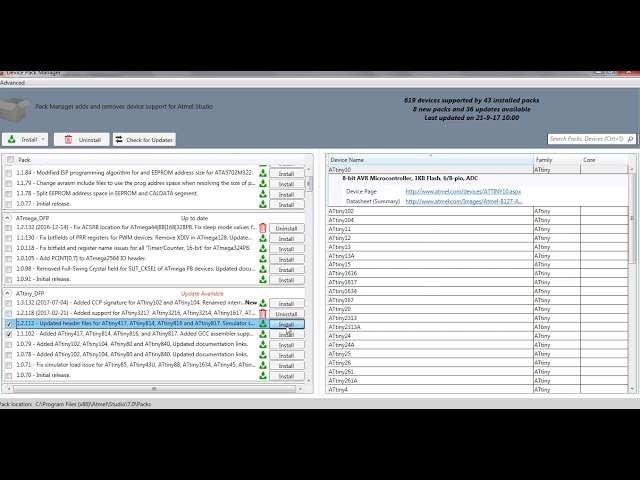
Task: Click the toolbar Uninstall button
Action: (x=82, y=140)
